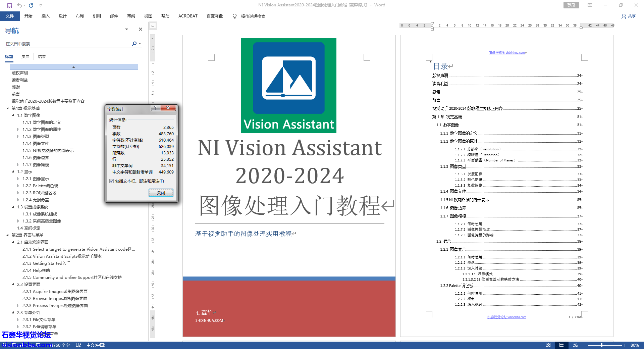The width and height of the screenshot is (644, 349).
Task: Collapse the 第1章 视觉基础 heading
Action: pos(7,108)
